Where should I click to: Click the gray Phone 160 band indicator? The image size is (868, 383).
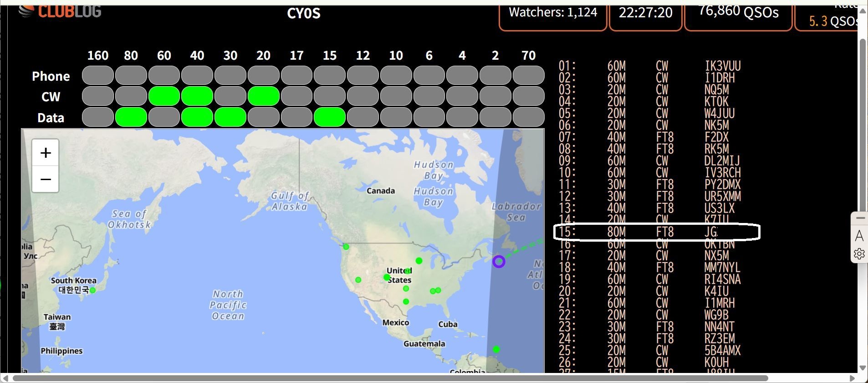click(98, 76)
